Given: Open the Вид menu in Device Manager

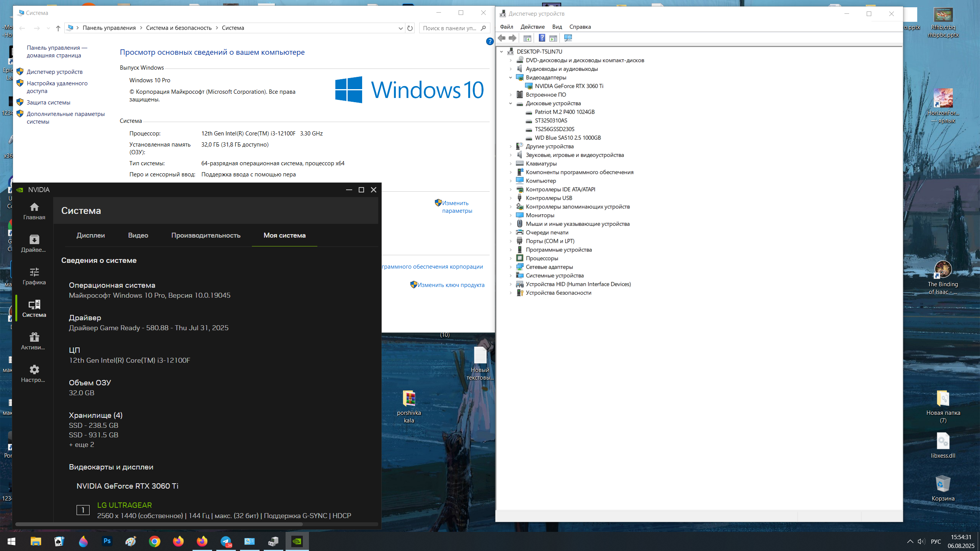Looking at the screenshot, I should (x=557, y=27).
